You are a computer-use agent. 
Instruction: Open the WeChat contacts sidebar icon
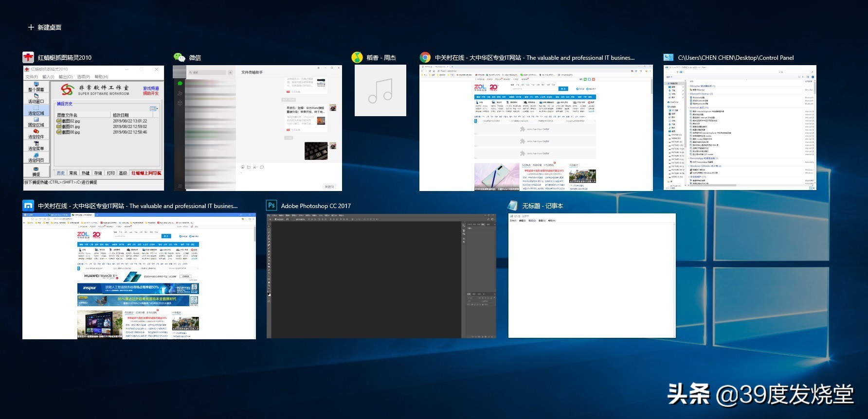[180, 93]
